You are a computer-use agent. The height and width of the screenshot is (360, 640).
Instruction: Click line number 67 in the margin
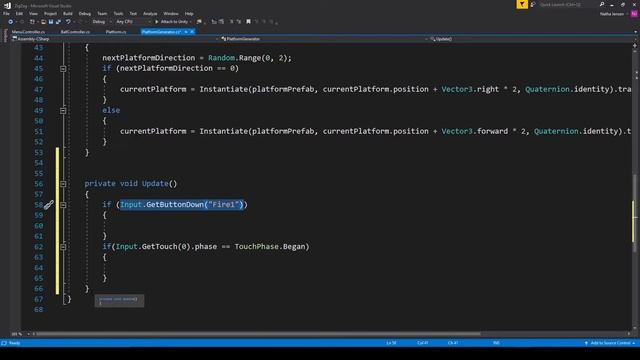[x=38, y=299]
